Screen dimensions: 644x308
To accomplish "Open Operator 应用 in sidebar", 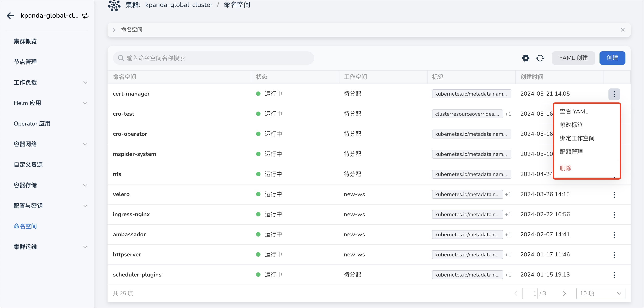I will (x=32, y=124).
